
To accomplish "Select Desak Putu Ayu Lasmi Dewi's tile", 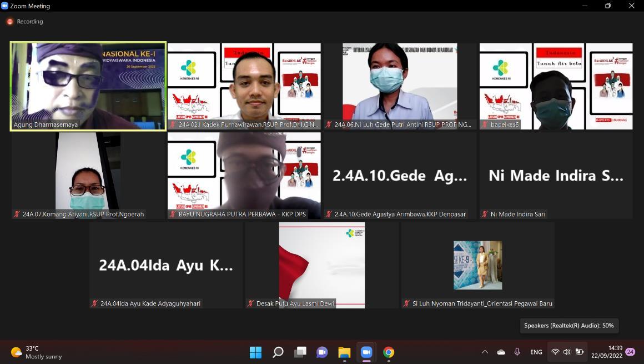I will [x=322, y=265].
